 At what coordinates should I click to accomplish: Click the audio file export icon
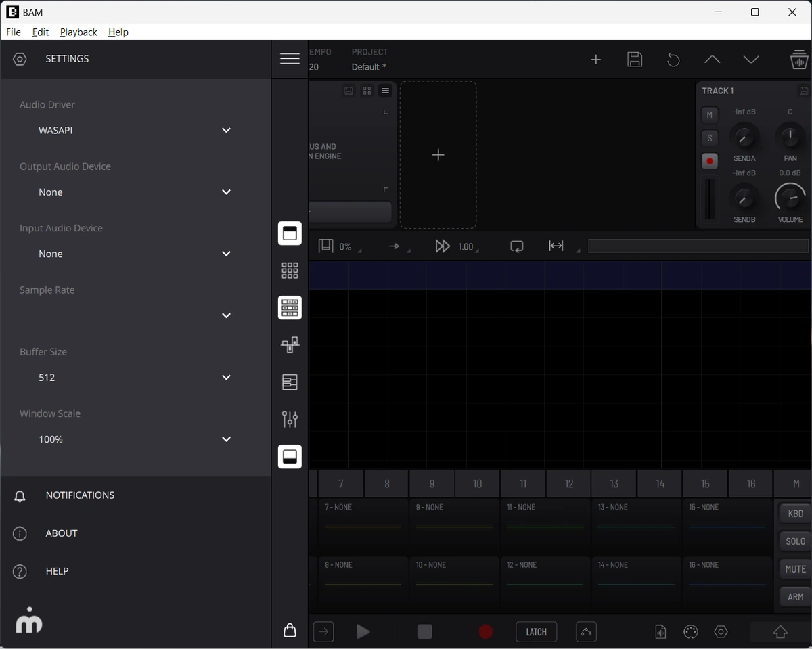coord(660,631)
